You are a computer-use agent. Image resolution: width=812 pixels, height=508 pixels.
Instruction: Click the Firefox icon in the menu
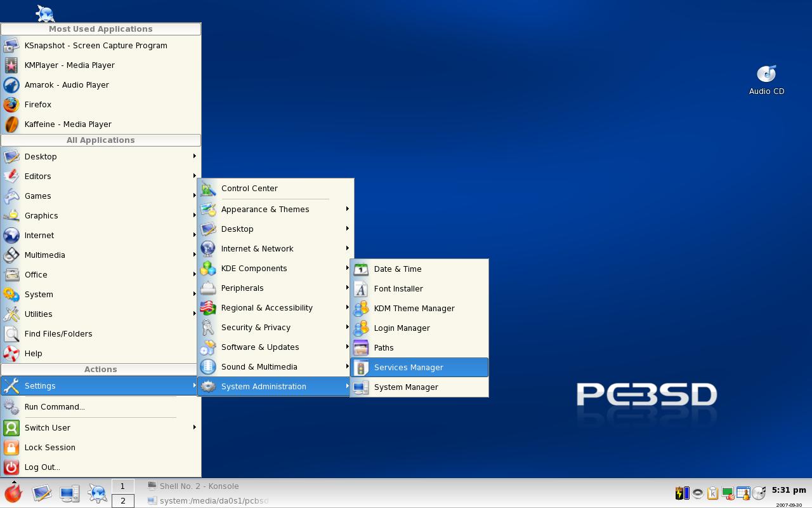click(x=11, y=104)
